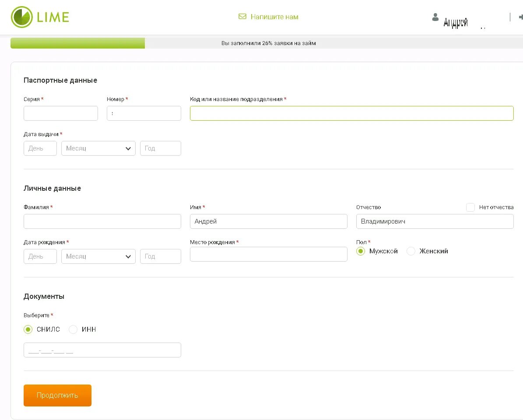This screenshot has height=420, width=523.
Task: Click the Отчество field with Владимирович
Action: tap(435, 221)
